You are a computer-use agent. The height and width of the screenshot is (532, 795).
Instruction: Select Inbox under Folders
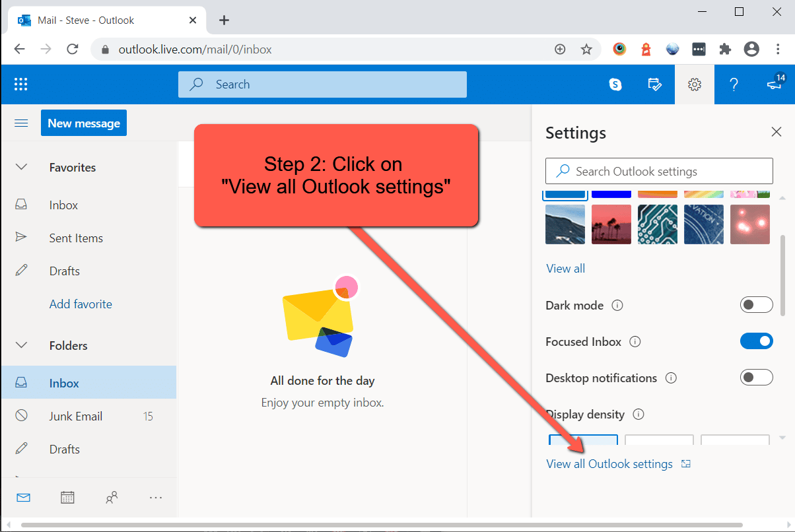click(88, 383)
